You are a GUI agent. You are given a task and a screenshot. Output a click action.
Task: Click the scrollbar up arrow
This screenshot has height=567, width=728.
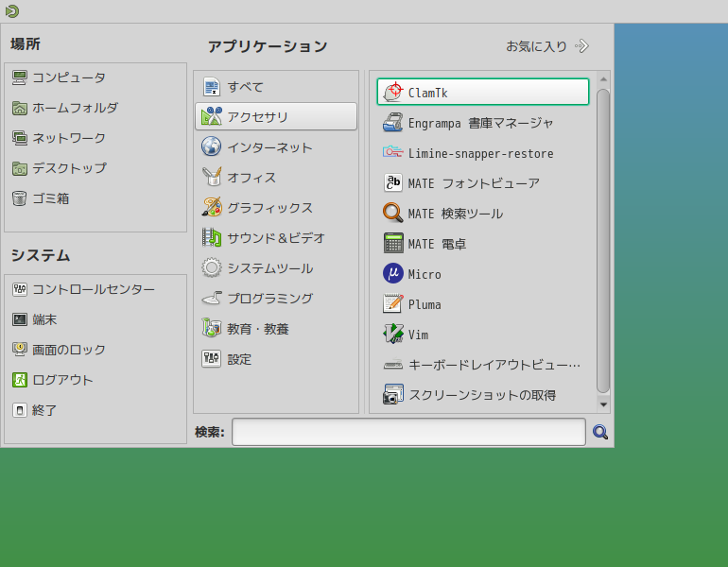(x=603, y=79)
